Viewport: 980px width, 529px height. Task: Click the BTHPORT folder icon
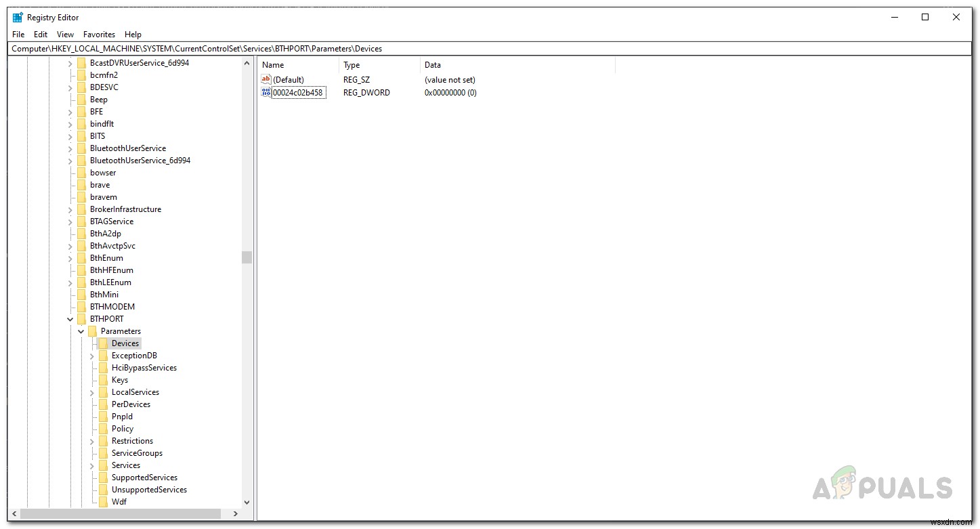click(x=81, y=319)
